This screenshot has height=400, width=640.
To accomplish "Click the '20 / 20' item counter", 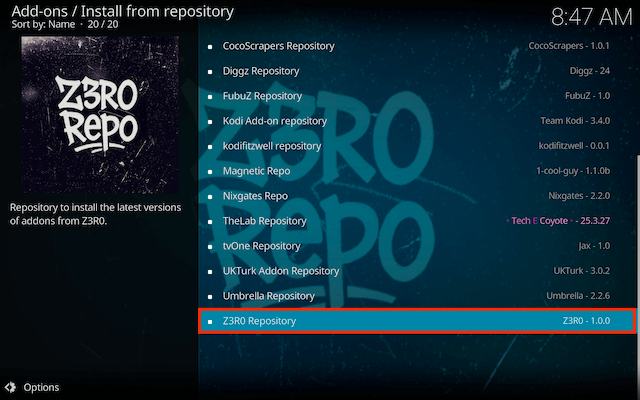I will pyautogui.click(x=103, y=24).
